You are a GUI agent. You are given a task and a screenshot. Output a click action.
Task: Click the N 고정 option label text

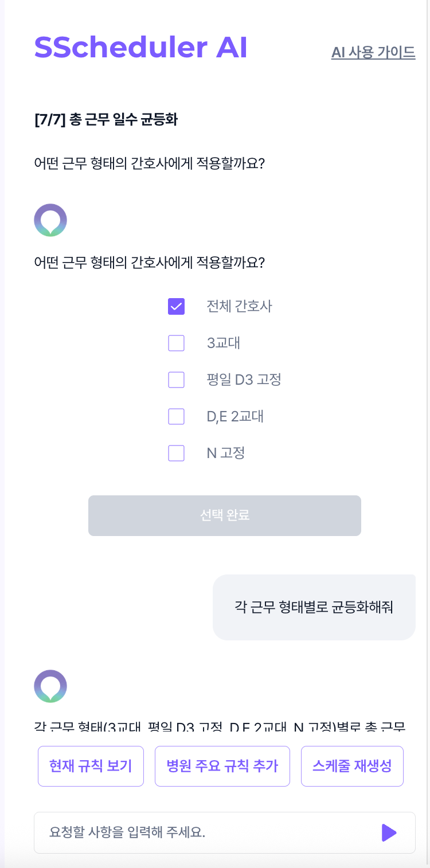click(226, 453)
